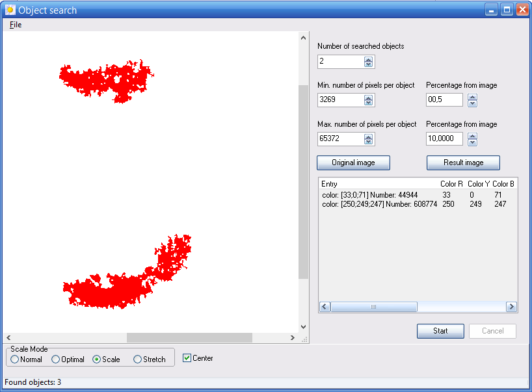
Task: Start the object search
Action: click(x=440, y=331)
